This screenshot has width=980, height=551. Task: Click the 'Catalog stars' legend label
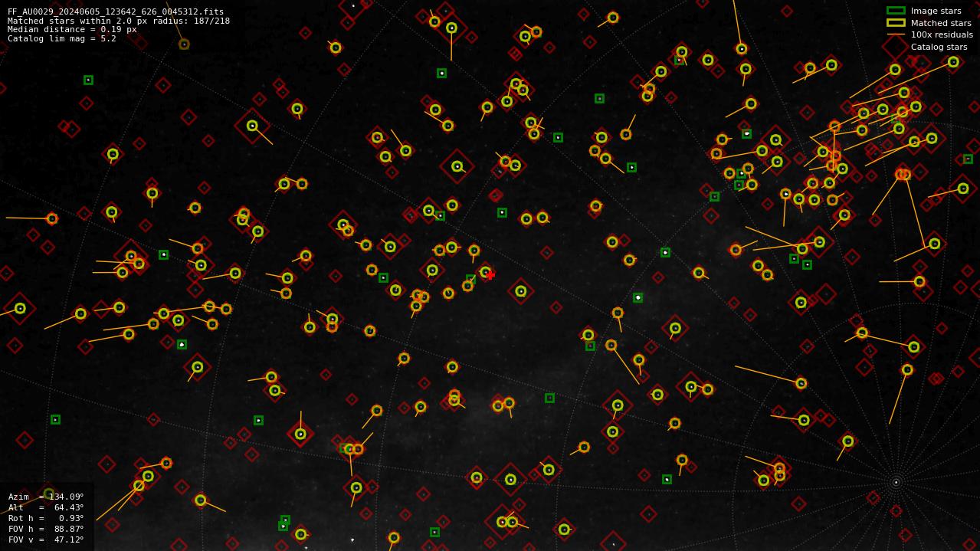(939, 47)
